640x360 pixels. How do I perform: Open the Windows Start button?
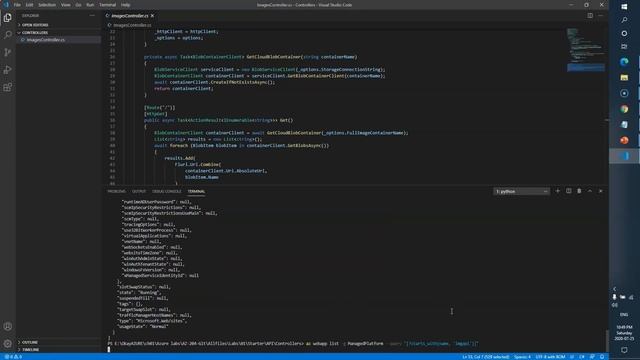pos(624,7)
